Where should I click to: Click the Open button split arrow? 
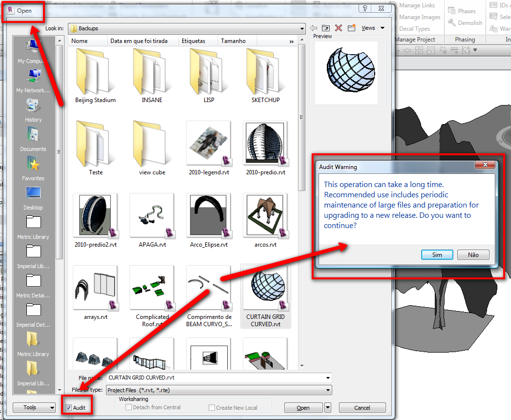pyautogui.click(x=328, y=408)
